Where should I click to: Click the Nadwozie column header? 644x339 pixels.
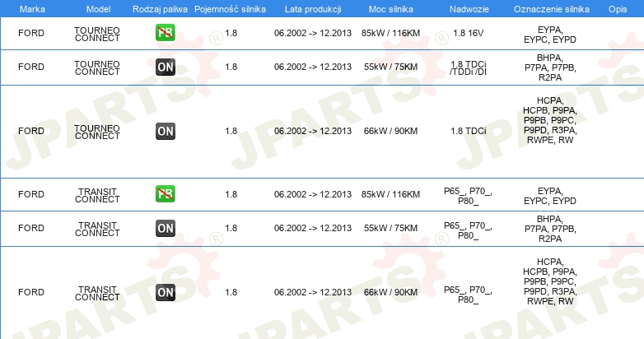(469, 9)
